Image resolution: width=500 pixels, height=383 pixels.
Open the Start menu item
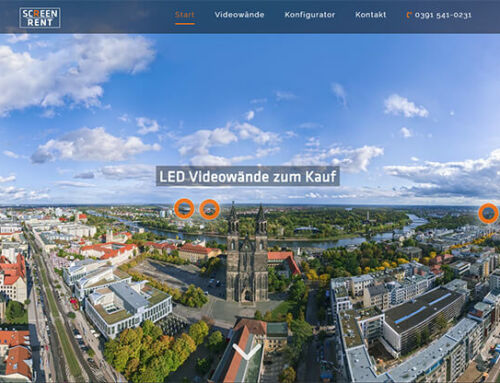click(185, 15)
